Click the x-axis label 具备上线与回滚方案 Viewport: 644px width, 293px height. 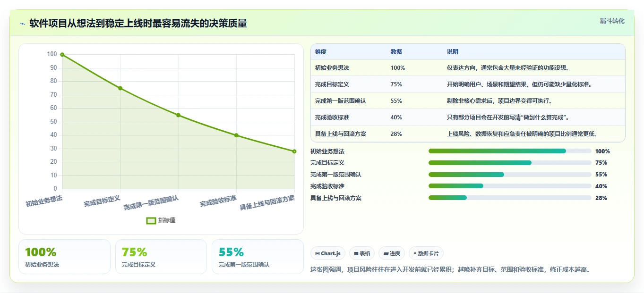click(x=267, y=203)
